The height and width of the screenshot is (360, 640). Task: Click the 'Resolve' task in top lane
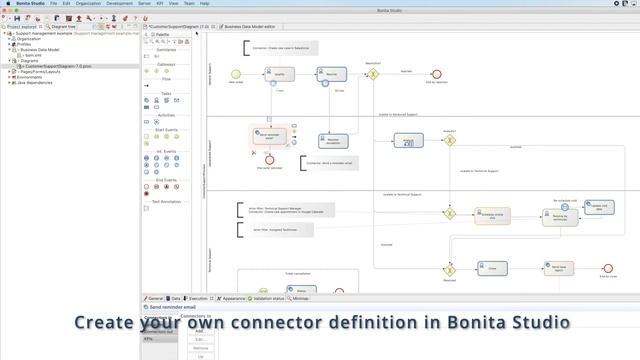tap(332, 74)
